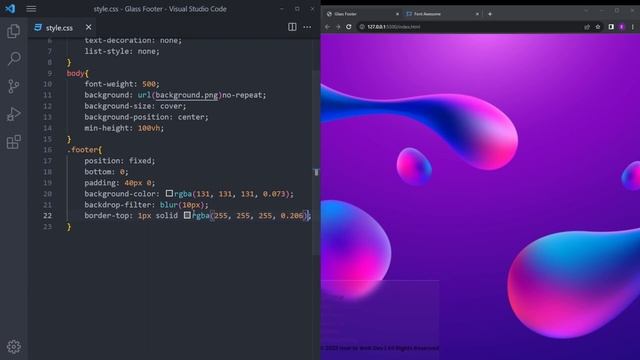The image size is (640, 360).
Task: Open the VS Code hamburger menu
Action: point(31,9)
